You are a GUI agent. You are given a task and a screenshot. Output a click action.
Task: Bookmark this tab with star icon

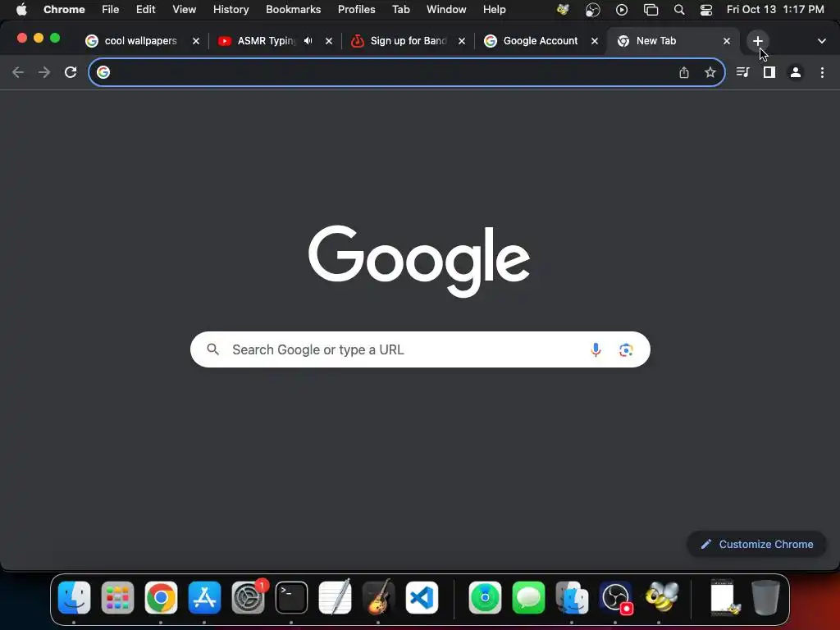pos(710,72)
